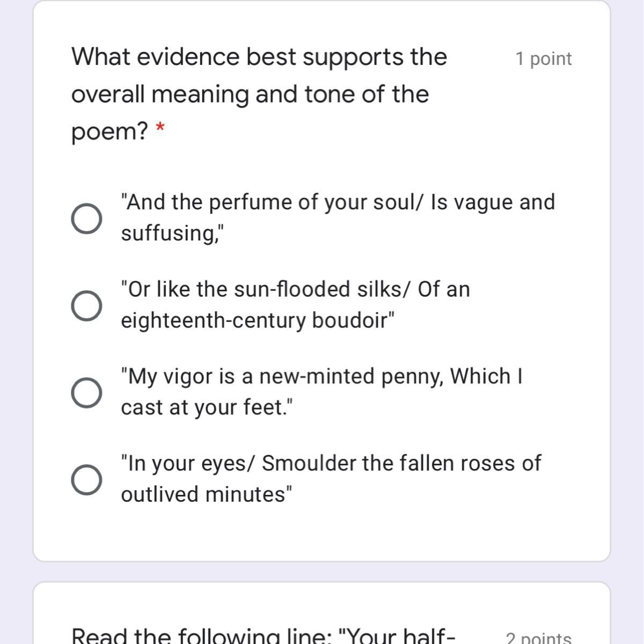Viewport: 644px width, 644px height.
Task: Click the "Or like the sun-flooded silks" answer text
Action: click(295, 290)
